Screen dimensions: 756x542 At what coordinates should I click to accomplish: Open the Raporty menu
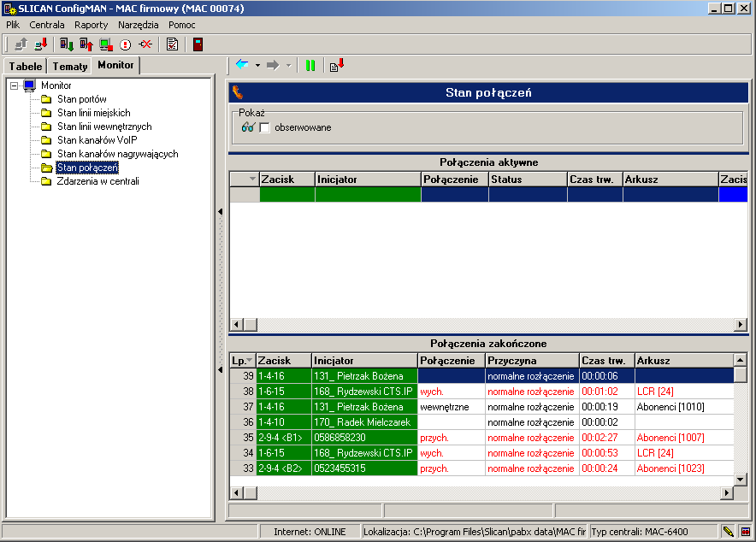92,25
